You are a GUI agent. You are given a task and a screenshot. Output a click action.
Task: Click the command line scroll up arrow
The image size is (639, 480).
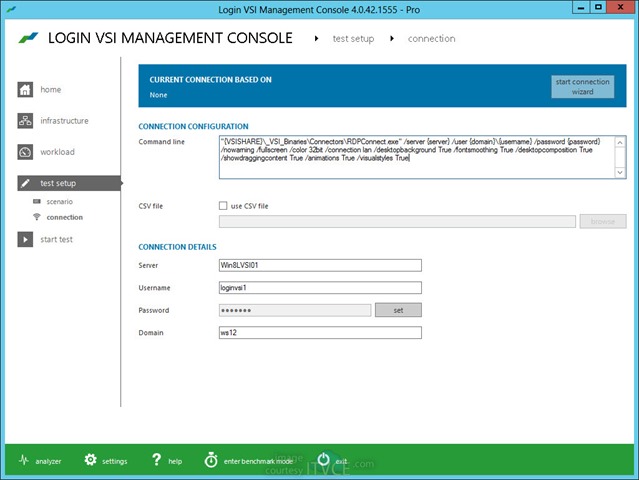coord(620,142)
